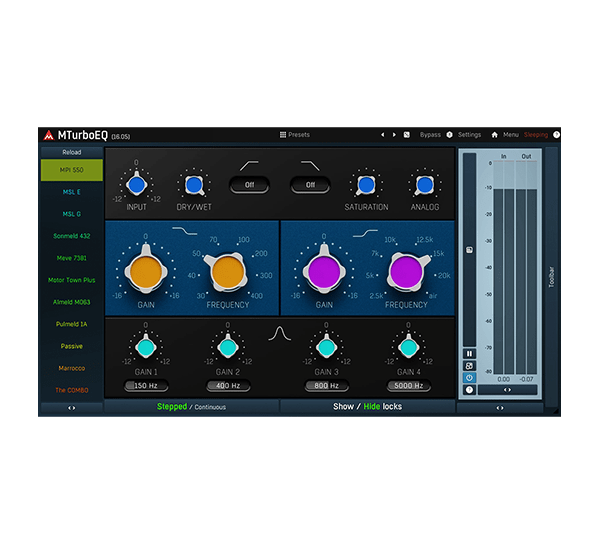Click the ANALOG knob

tap(425, 185)
